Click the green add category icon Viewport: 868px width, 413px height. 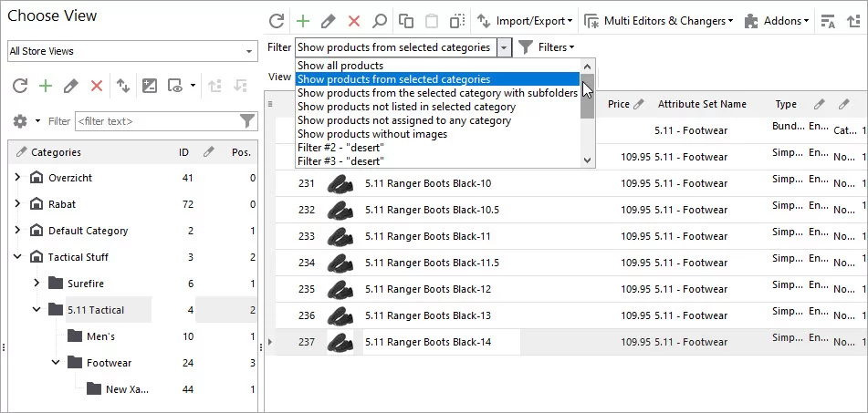(x=46, y=86)
